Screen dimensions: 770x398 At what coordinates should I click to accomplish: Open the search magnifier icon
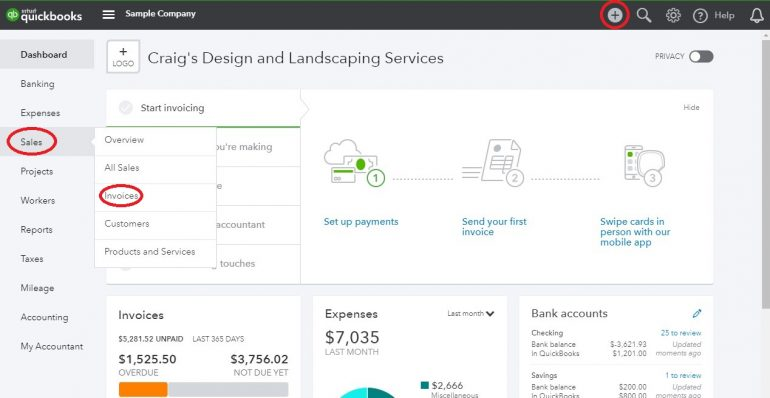click(644, 15)
